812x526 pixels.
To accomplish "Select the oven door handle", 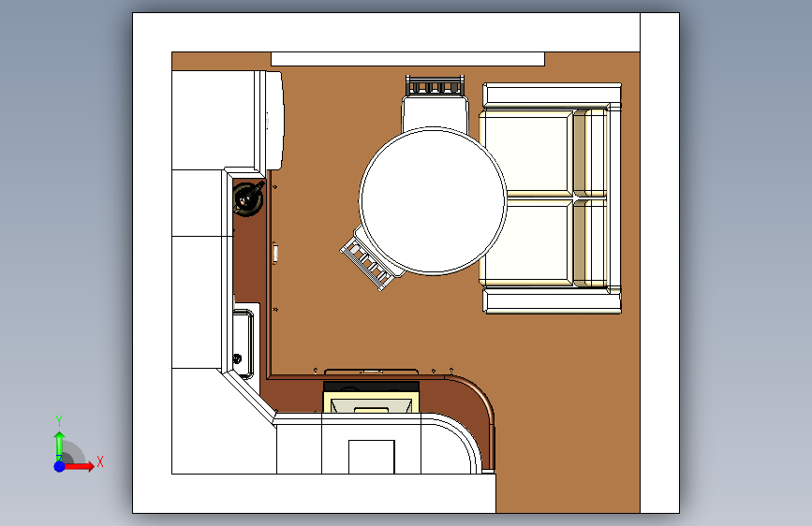I will [x=371, y=371].
